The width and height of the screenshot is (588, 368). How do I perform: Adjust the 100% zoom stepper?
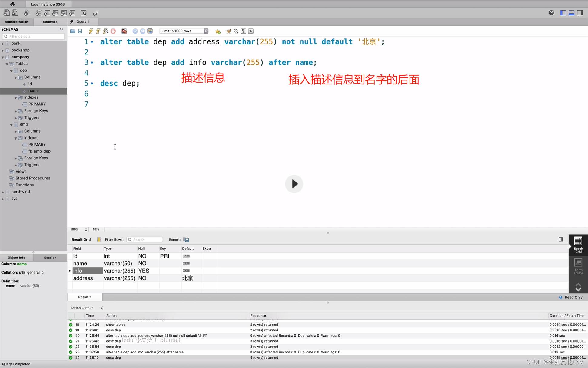(86, 229)
